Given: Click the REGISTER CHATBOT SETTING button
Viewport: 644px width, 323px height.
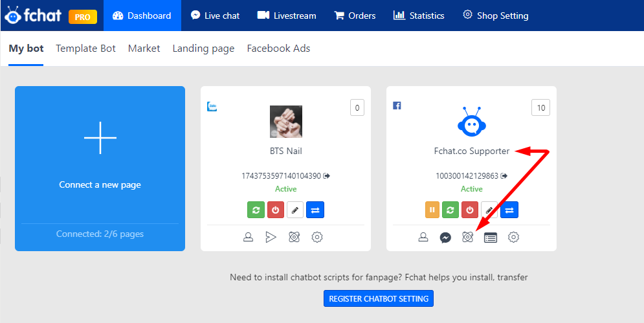Looking at the screenshot, I should pos(379,299).
